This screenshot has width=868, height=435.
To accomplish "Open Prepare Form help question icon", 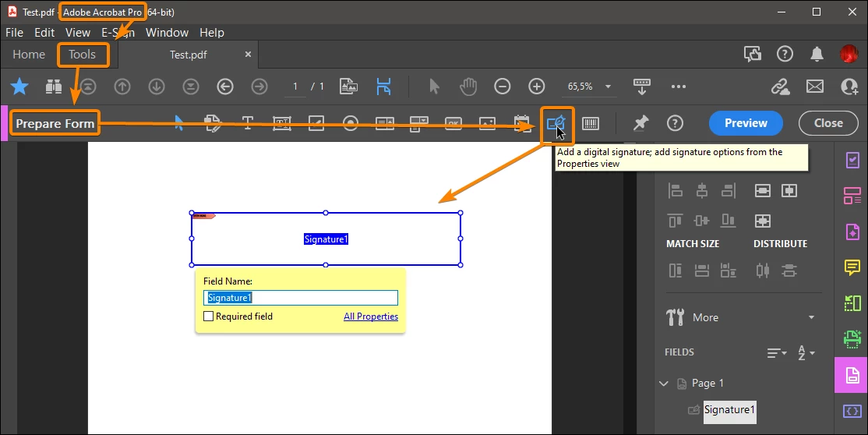I will [x=675, y=123].
